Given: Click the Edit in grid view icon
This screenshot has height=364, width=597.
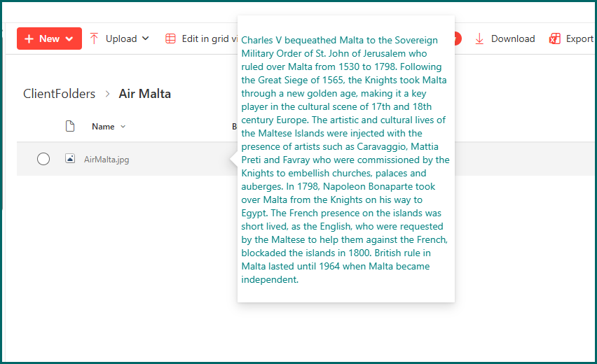Looking at the screenshot, I should pos(170,38).
